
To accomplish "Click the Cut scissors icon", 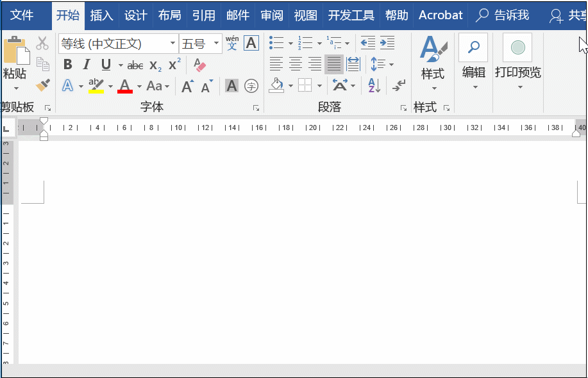I will point(42,43).
